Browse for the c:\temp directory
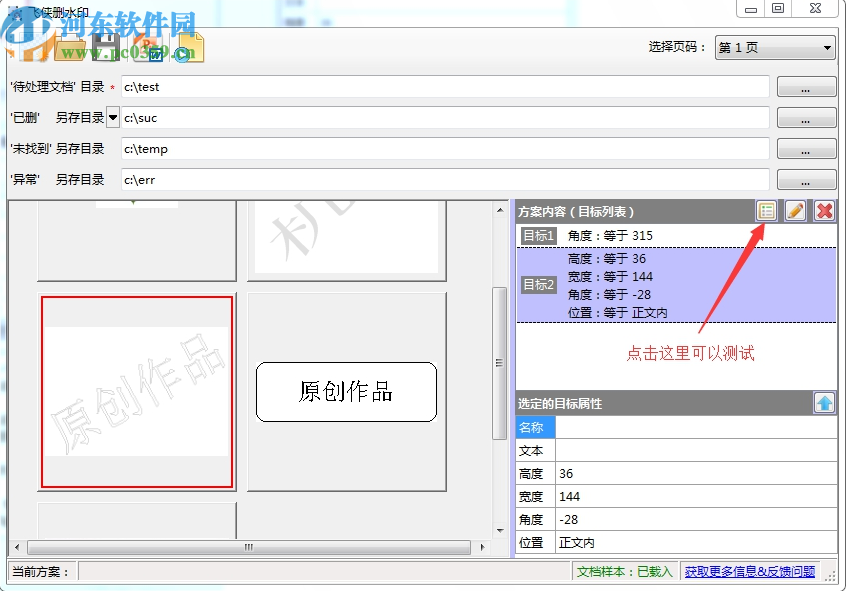Screen dimensions: 847x591 click(806, 149)
